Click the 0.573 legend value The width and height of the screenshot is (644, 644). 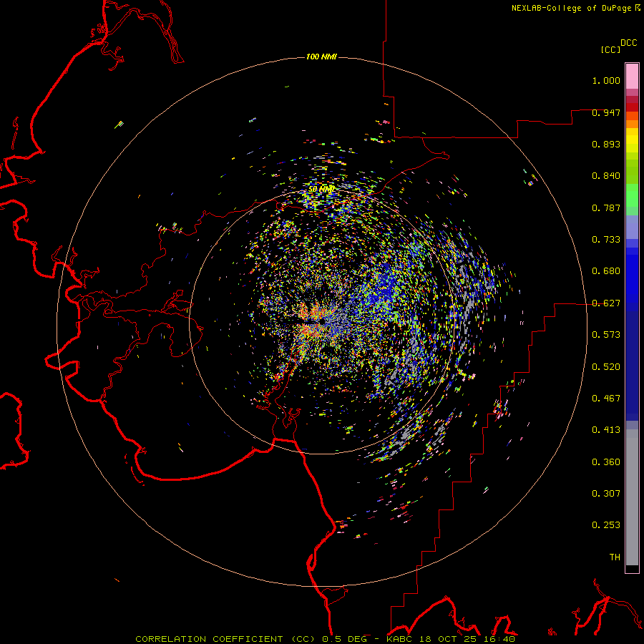(x=606, y=335)
